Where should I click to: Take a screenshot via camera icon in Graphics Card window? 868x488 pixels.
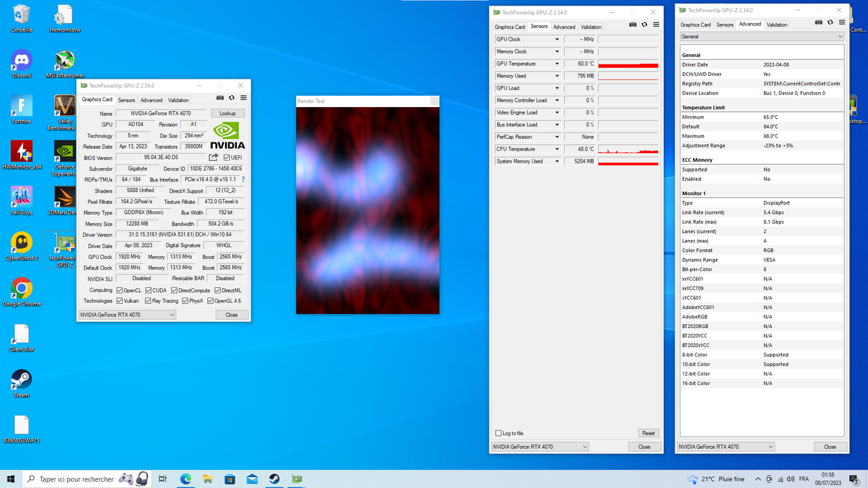(220, 98)
